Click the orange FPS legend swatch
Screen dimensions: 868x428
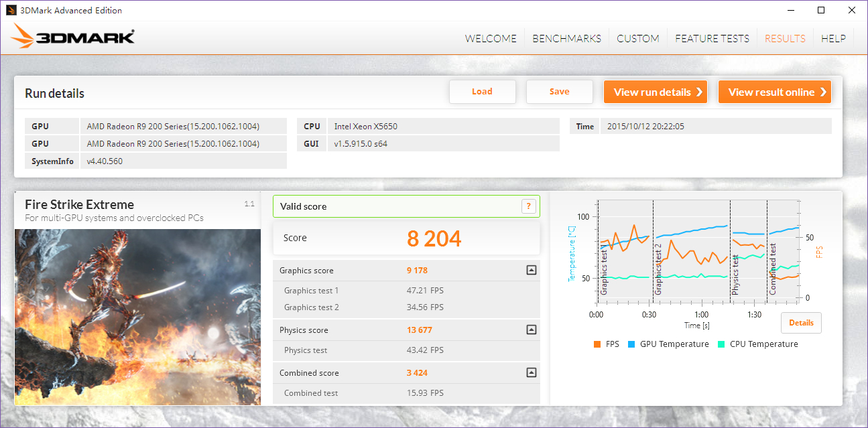coord(597,344)
